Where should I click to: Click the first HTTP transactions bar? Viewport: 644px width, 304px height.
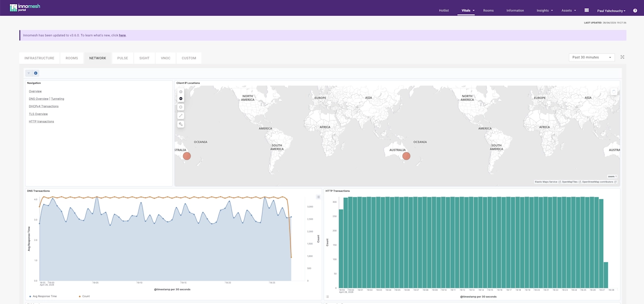(341, 249)
